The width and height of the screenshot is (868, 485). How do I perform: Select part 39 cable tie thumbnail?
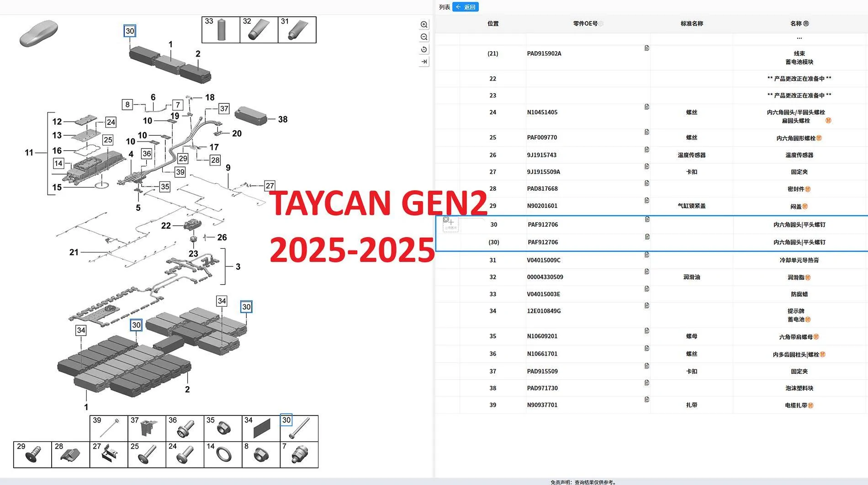tap(109, 428)
